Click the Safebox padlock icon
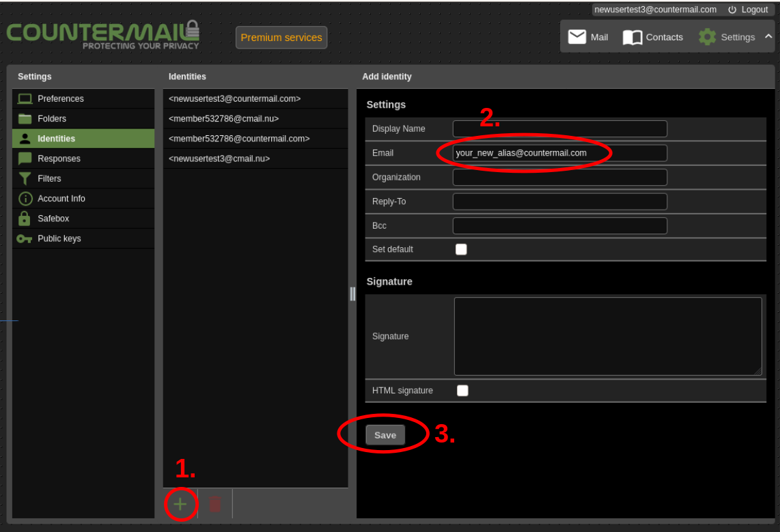 tap(25, 219)
